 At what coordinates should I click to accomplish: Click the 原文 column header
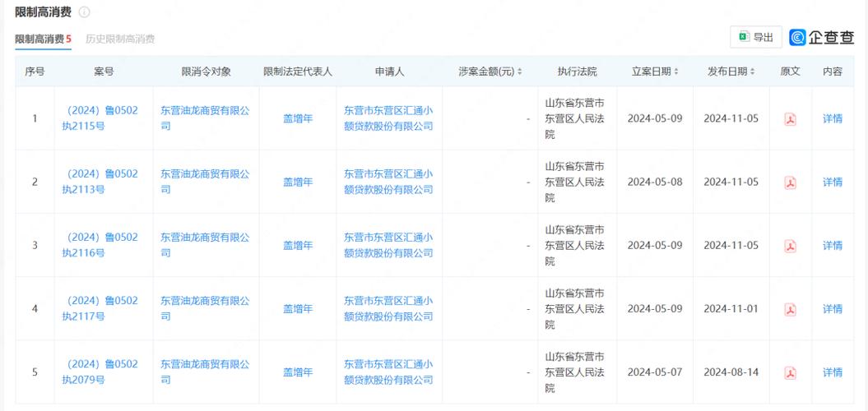pos(790,72)
